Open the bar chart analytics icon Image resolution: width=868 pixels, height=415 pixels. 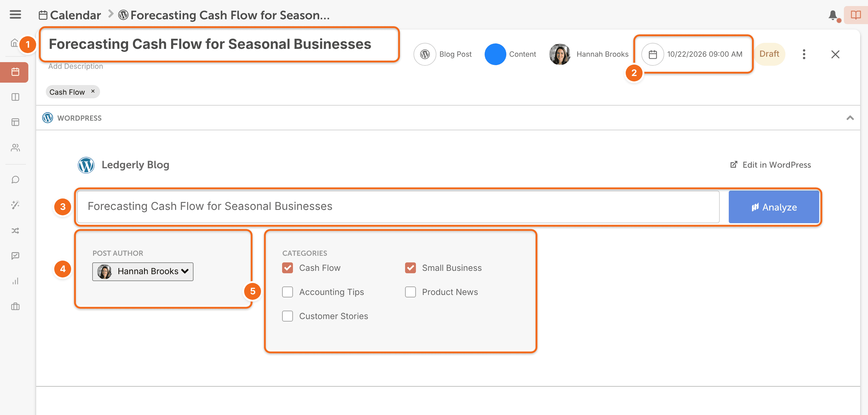coord(15,281)
